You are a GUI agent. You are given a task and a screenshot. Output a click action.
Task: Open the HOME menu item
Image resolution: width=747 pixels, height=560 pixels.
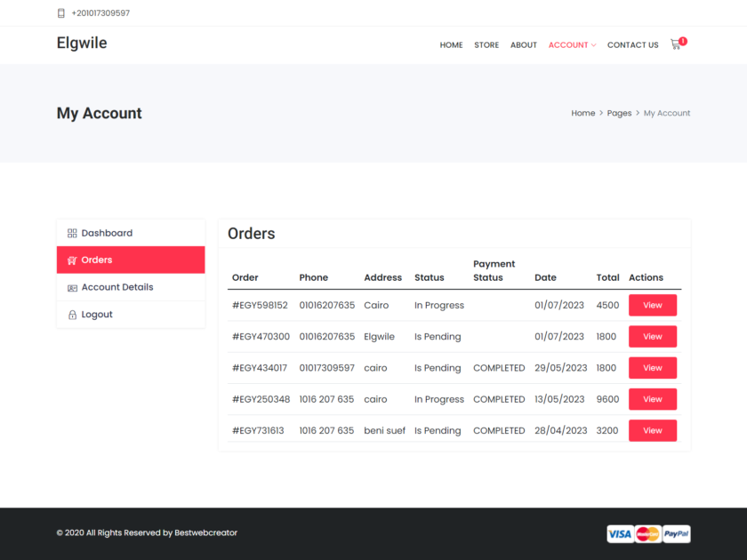pos(451,44)
